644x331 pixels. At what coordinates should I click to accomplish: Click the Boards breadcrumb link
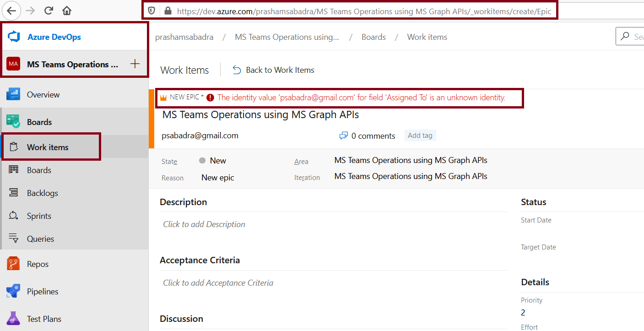(x=373, y=37)
